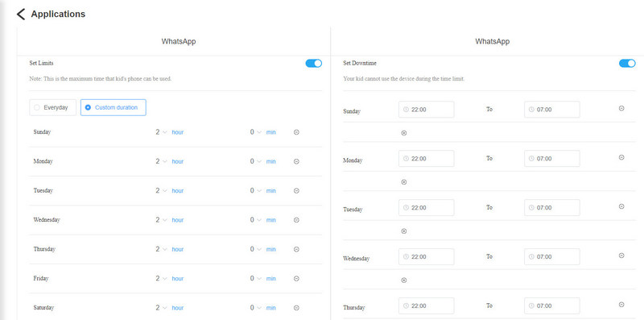Open Friday minutes dropdown
Screen dimensions: 644x320
click(x=255, y=278)
